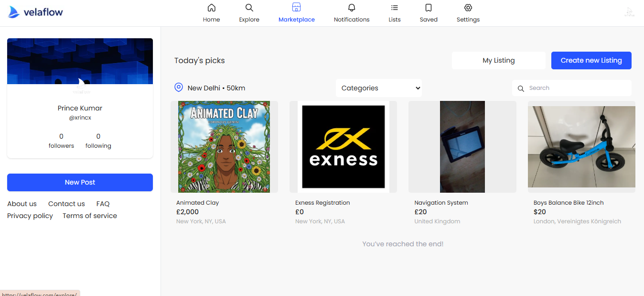Click the My Listing button

click(x=498, y=60)
